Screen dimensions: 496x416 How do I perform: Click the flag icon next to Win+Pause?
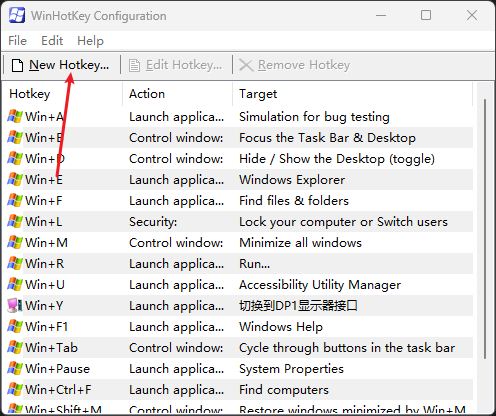[x=15, y=369]
